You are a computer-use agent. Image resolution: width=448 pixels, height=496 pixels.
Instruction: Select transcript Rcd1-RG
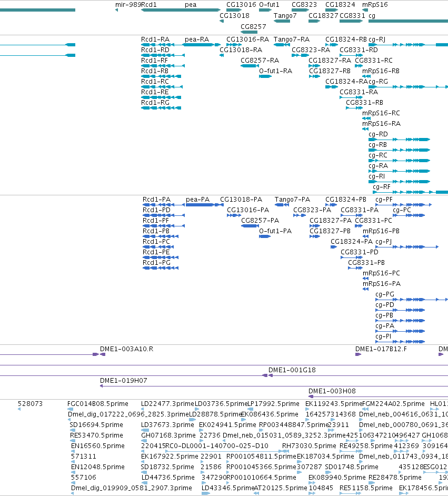coord(155,103)
